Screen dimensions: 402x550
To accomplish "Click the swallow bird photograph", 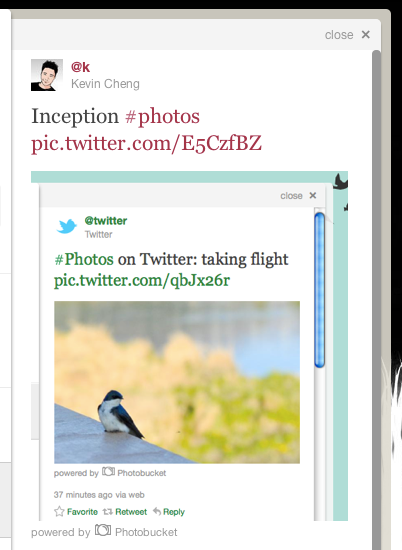I will pyautogui.click(x=177, y=382).
